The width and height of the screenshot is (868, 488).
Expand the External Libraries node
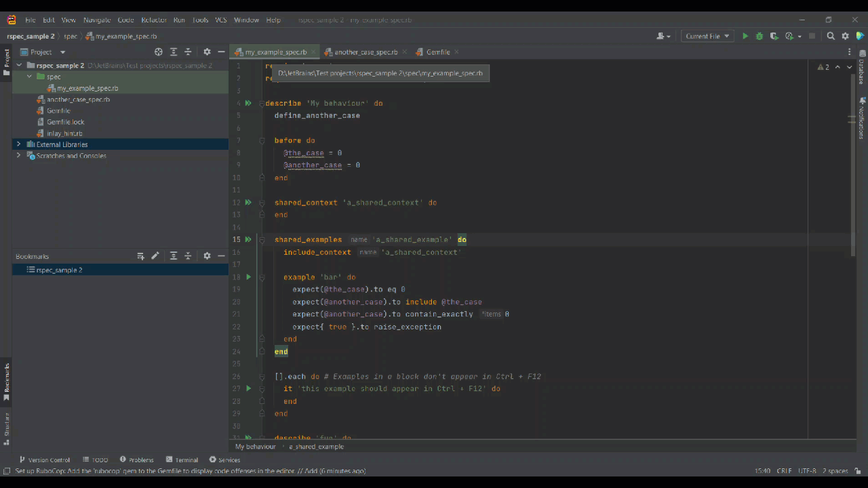[18, 144]
